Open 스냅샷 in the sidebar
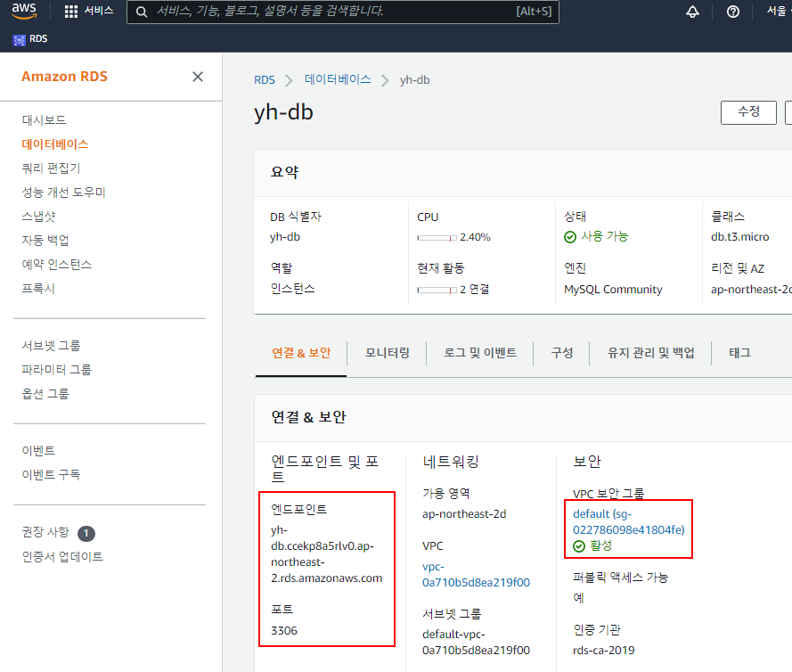The image size is (792, 672). (38, 217)
